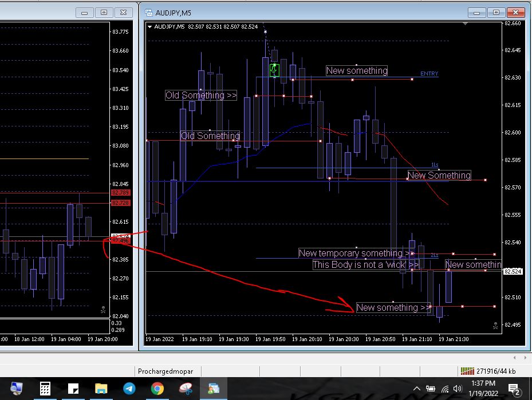Open the Snipping Tool taskbar icon

tap(186, 389)
